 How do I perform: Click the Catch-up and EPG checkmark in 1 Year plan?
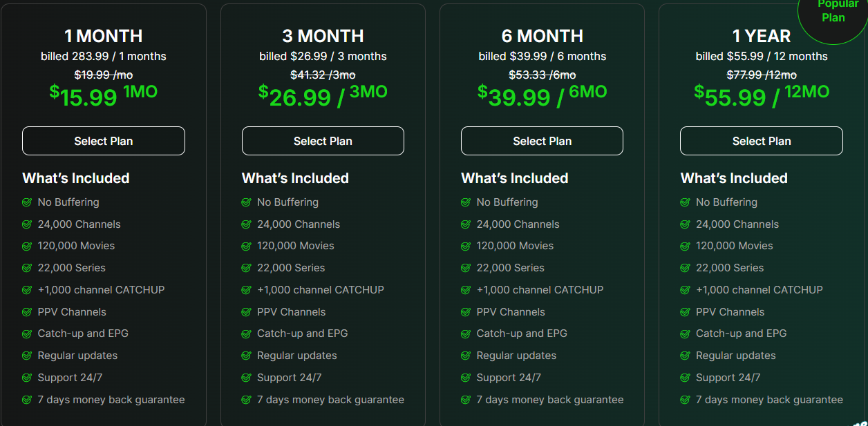point(685,333)
